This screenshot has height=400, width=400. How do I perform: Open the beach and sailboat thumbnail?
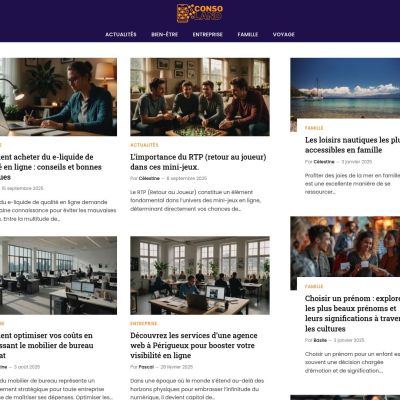[x=345, y=88]
